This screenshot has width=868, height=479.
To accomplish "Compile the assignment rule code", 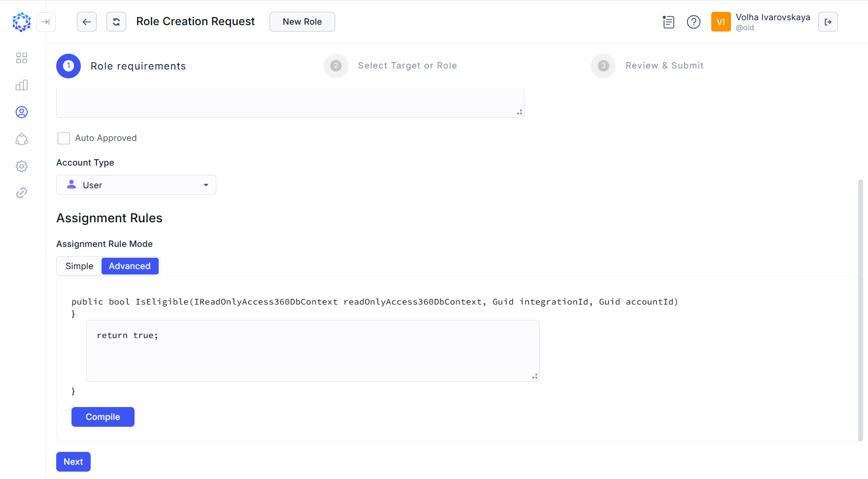I will click(x=103, y=416).
